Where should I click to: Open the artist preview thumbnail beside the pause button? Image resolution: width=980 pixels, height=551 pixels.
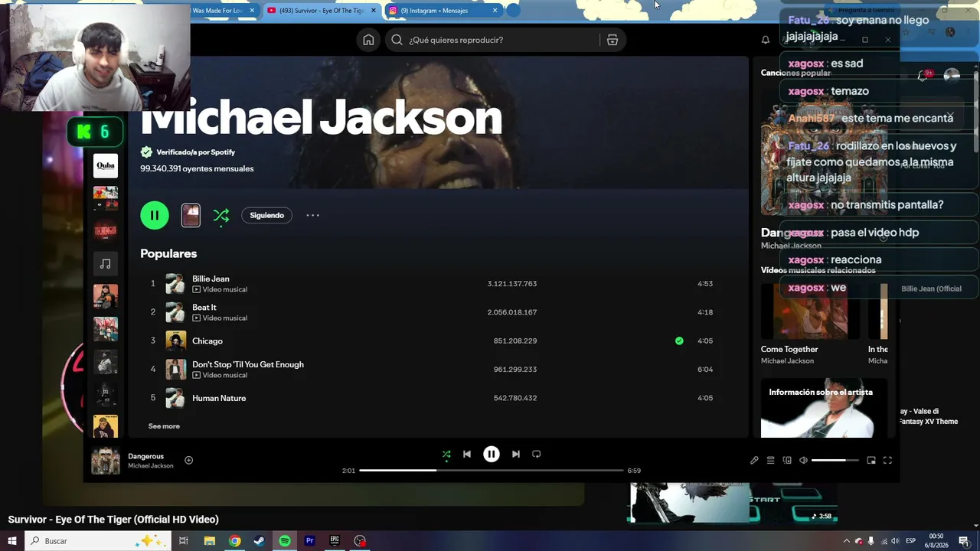click(191, 215)
